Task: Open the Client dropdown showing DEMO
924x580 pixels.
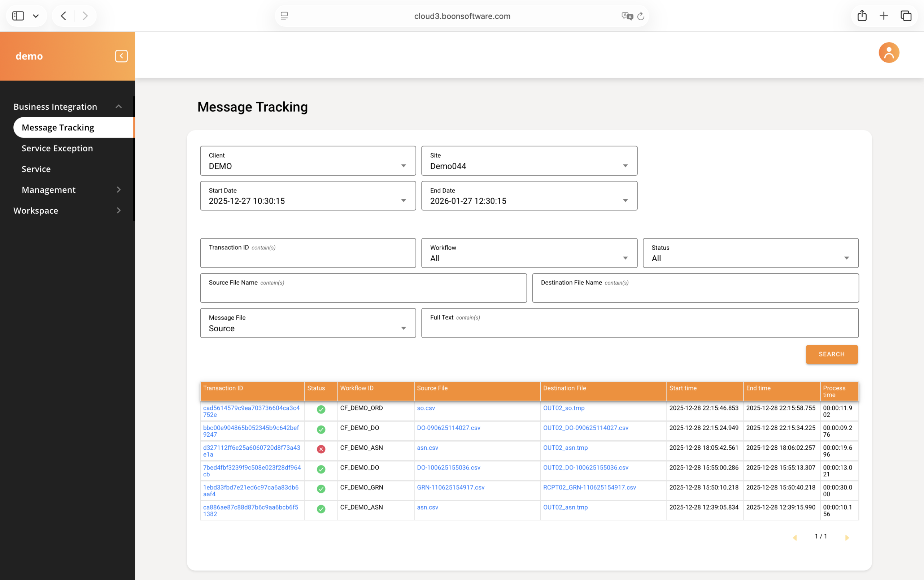Action: click(x=308, y=161)
